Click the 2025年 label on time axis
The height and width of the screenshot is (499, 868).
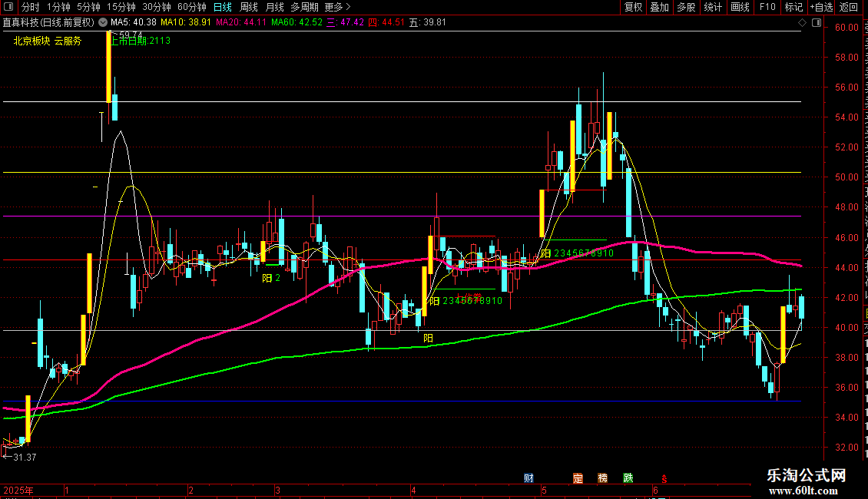(18, 490)
